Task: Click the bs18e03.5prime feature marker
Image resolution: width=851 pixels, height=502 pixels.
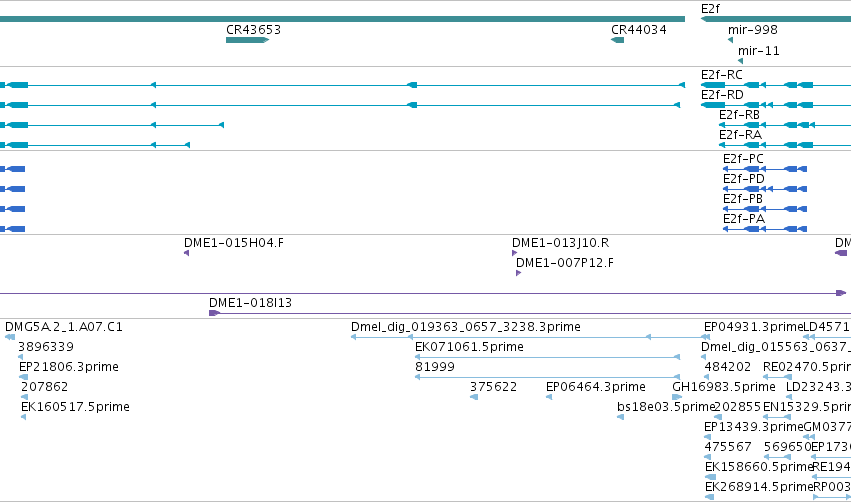Action: pos(620,417)
